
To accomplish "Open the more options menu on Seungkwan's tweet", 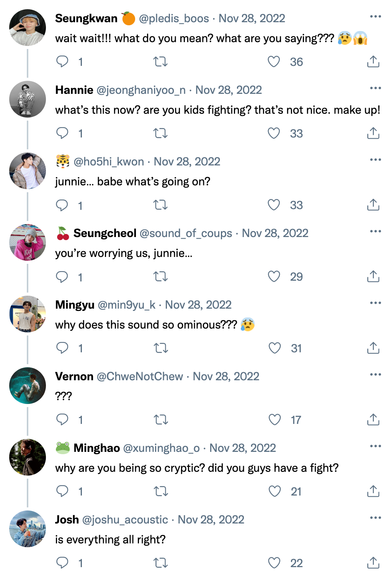I will point(376,16).
